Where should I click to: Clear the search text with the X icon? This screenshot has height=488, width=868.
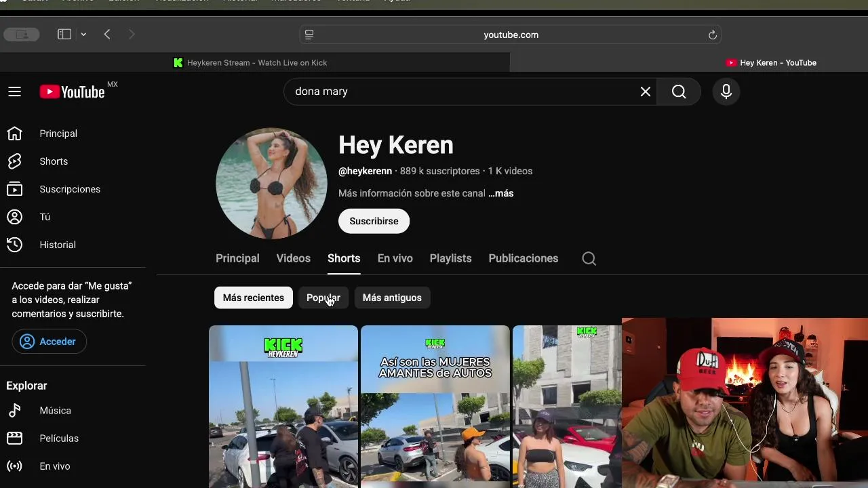point(646,91)
